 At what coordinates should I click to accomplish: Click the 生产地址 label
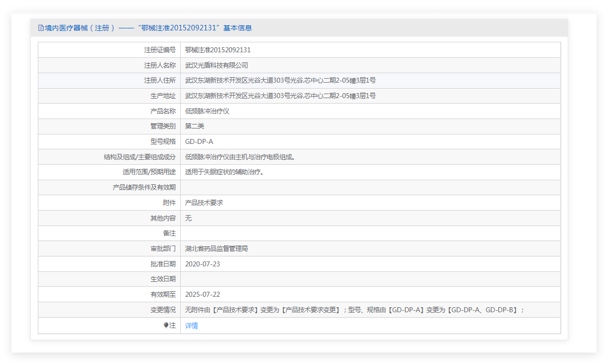click(x=163, y=96)
